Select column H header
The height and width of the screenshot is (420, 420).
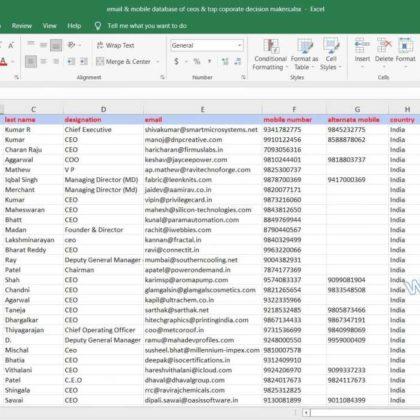[404, 109]
